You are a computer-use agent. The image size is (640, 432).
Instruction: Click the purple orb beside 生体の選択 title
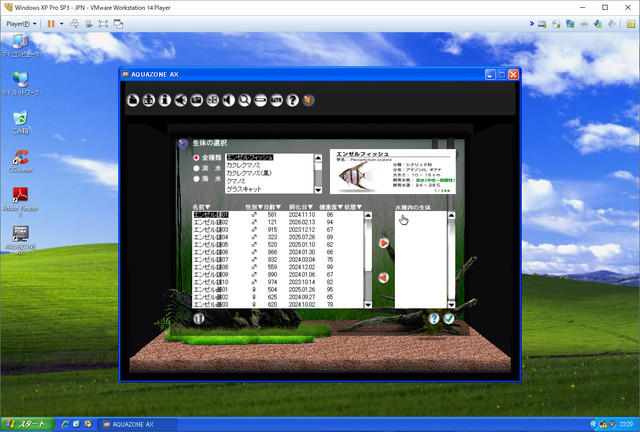point(183,143)
